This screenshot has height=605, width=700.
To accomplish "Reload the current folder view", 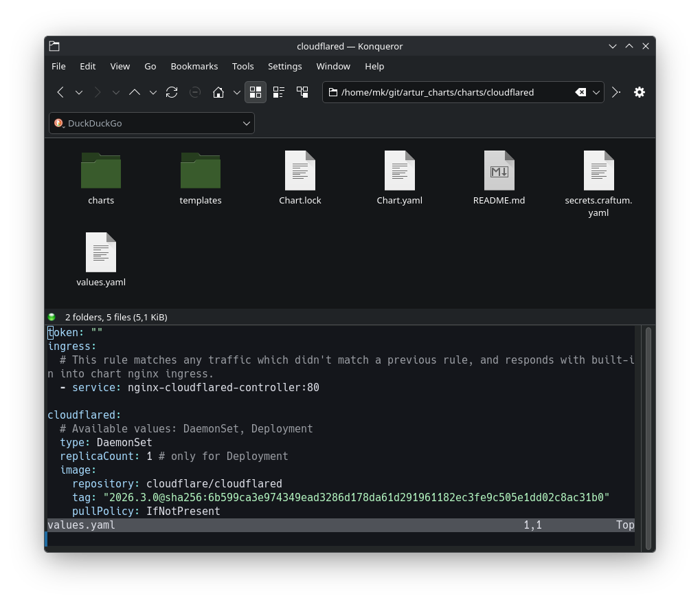I will (172, 93).
